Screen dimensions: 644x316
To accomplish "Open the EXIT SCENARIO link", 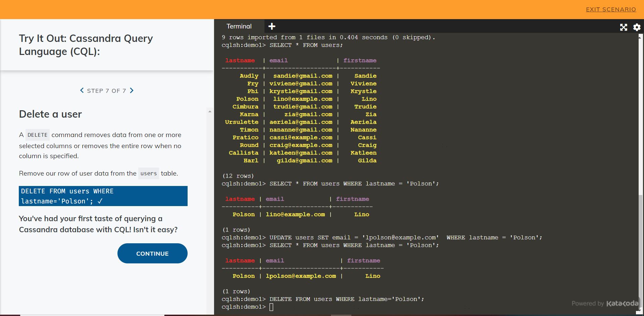I will (611, 9).
